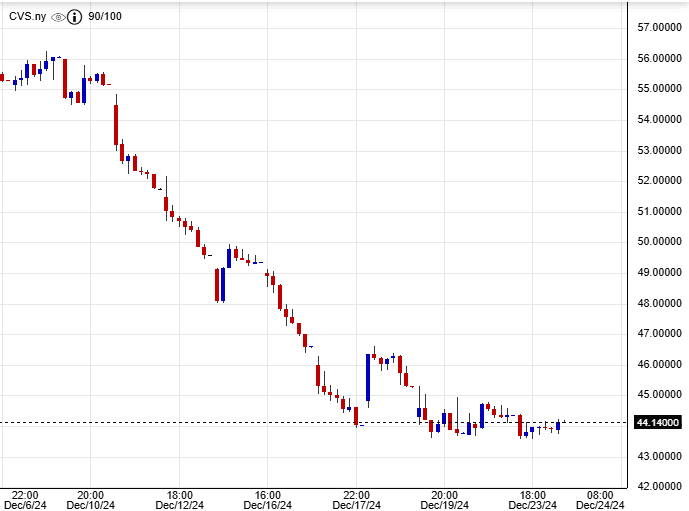
Task: Select the Dec/23/24 date label
Action: point(533,505)
